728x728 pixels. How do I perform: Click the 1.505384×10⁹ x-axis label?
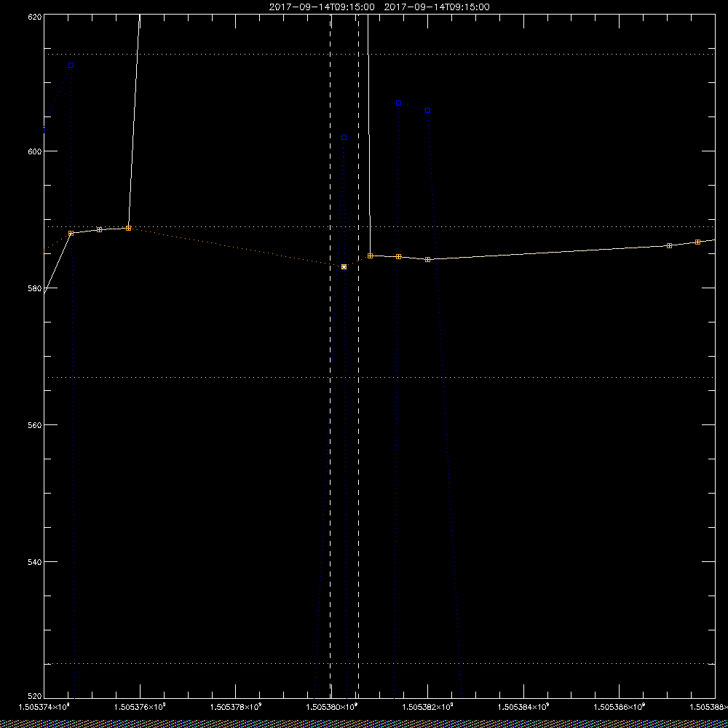coord(523,707)
